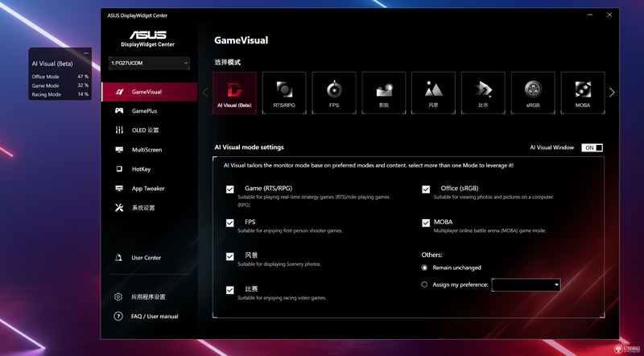The image size is (644, 356).
Task: Close the DisplayWidget Center window
Action: tap(609, 14)
